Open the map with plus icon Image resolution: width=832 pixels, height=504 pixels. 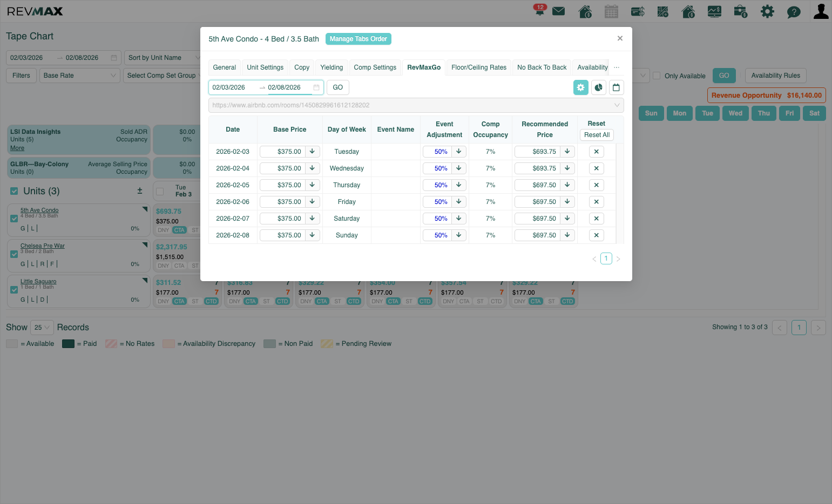pos(663,11)
